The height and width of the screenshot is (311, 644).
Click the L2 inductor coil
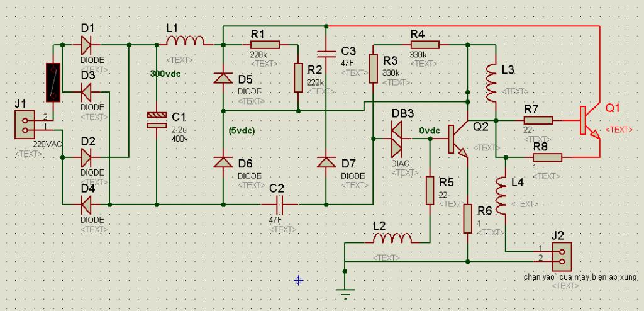392,238
